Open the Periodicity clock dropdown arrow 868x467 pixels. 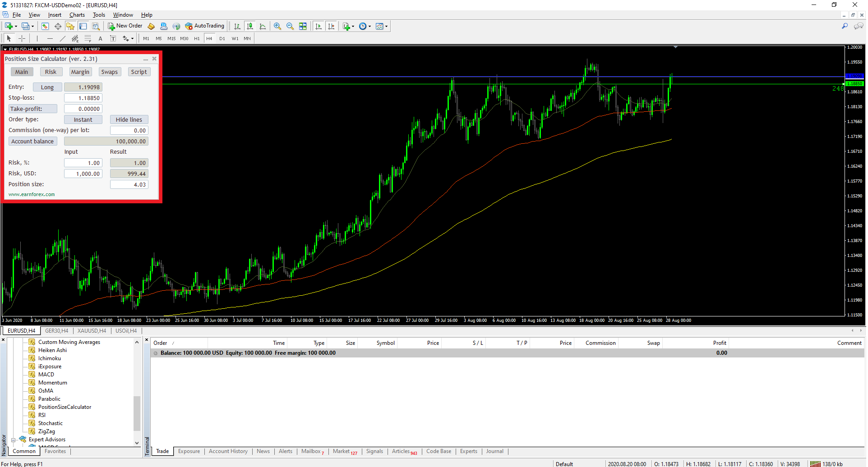coord(370,27)
